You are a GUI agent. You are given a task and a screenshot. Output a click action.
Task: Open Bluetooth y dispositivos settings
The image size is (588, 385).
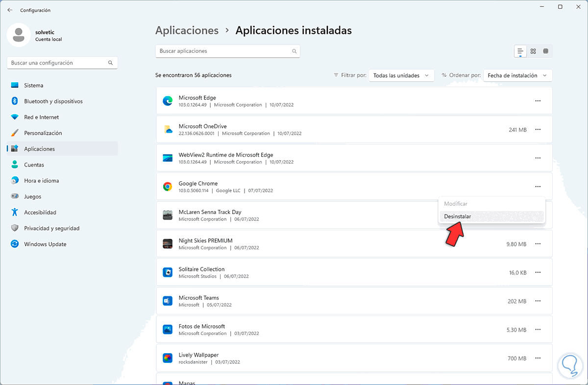tap(62, 101)
